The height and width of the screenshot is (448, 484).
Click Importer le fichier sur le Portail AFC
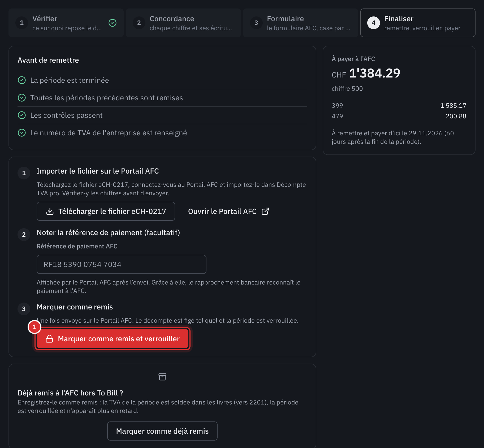coord(98,171)
